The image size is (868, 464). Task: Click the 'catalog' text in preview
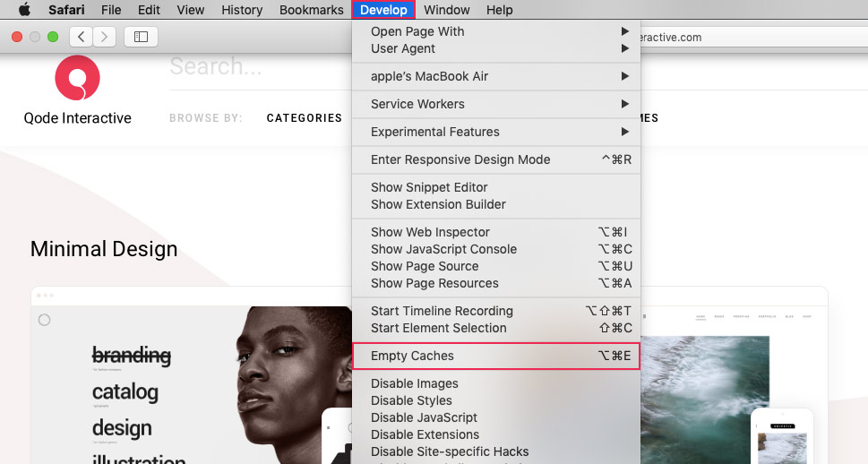click(125, 392)
